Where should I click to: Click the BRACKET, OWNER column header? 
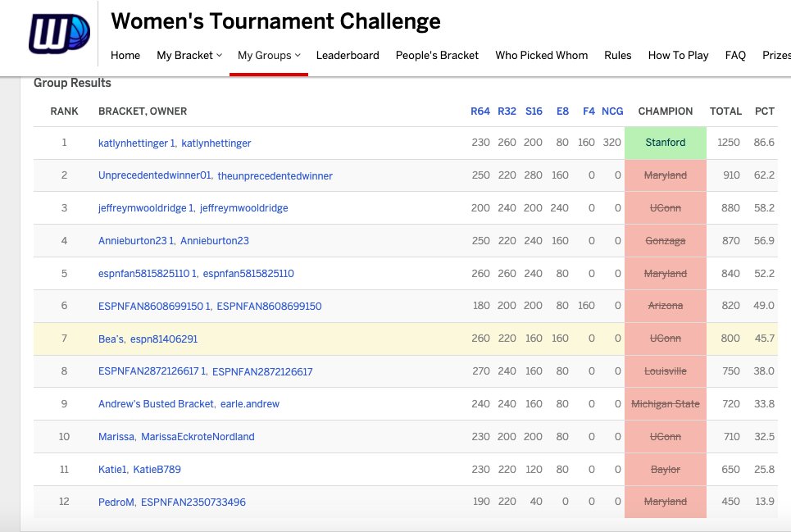click(143, 111)
